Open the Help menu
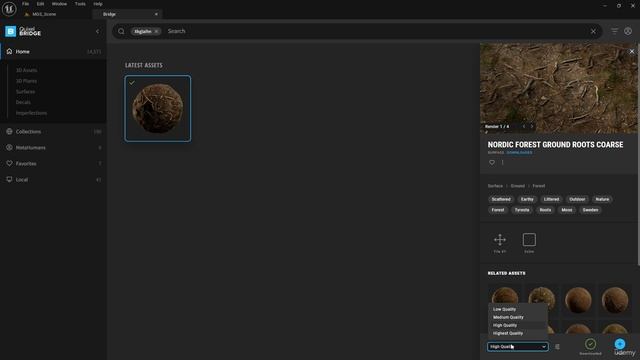640x360 pixels. tap(98, 4)
